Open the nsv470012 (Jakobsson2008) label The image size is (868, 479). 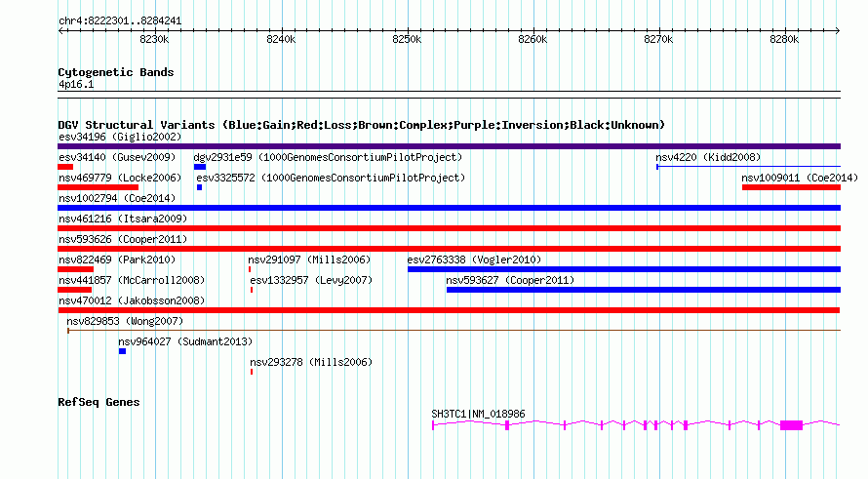132,300
